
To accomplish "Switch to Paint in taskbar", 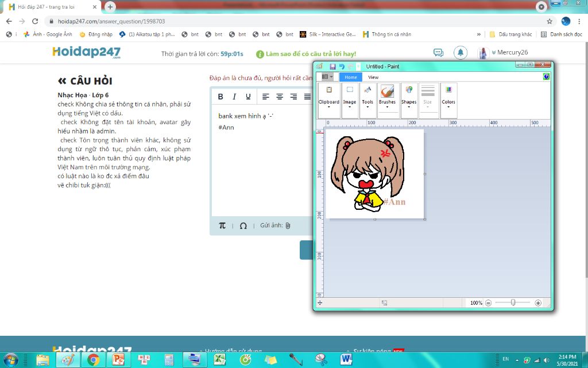I will click(68, 360).
